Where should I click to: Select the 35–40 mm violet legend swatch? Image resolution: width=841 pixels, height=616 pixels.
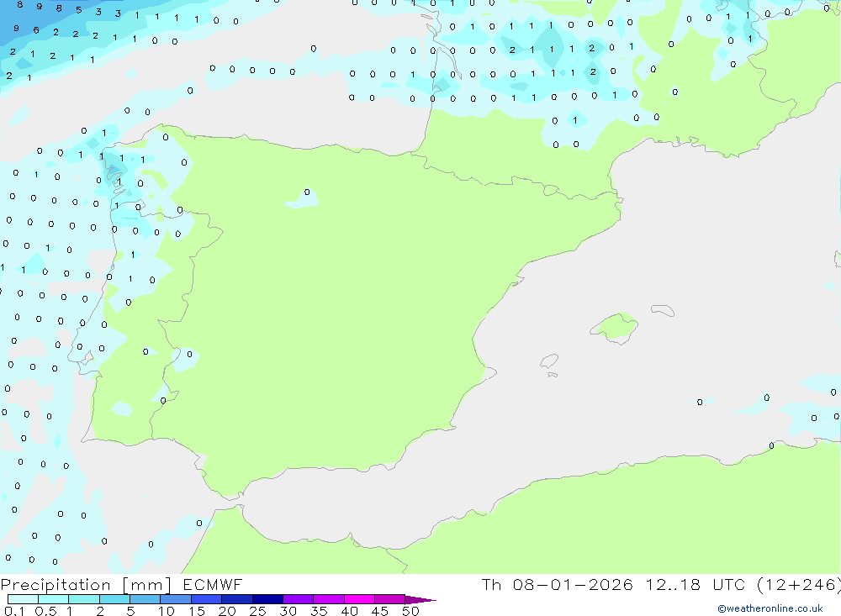pos(329,599)
